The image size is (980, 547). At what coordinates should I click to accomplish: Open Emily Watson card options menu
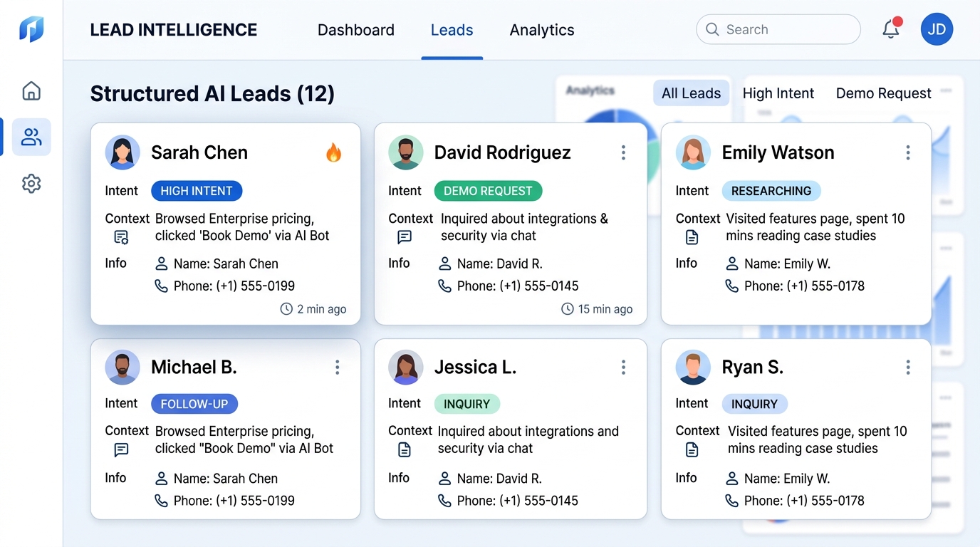908,152
